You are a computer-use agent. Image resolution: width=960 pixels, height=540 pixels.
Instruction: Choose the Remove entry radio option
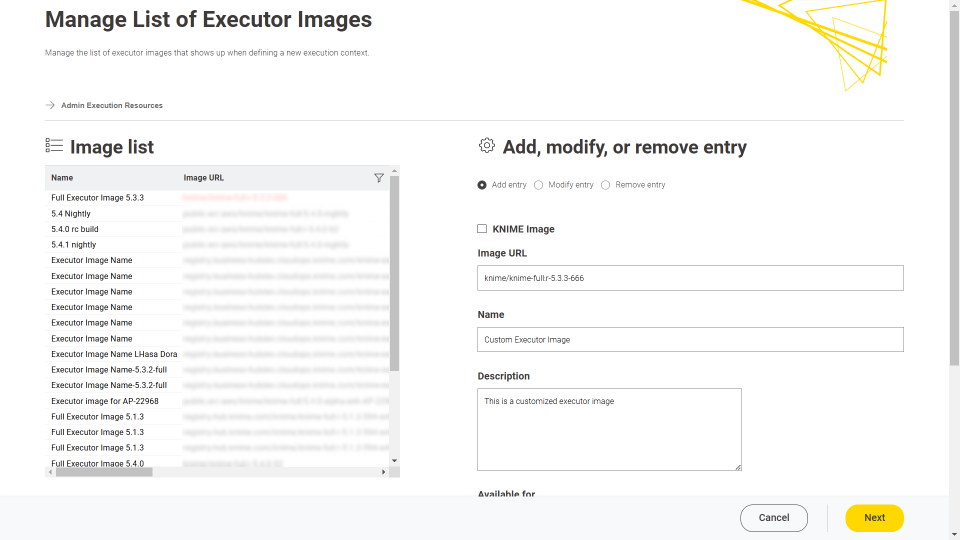[x=606, y=185]
